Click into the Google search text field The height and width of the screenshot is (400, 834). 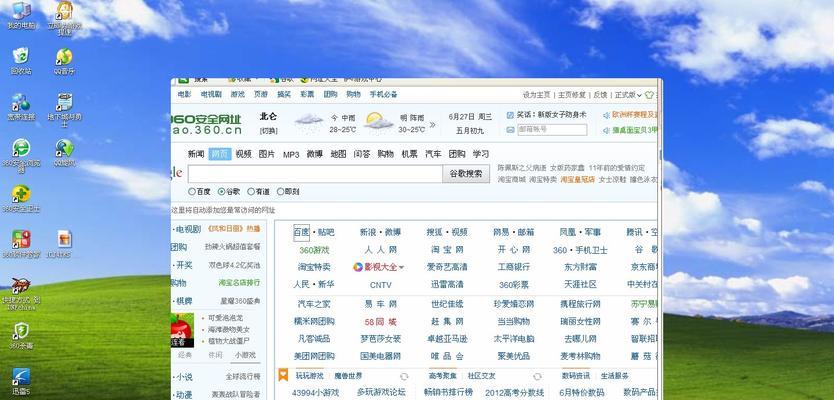(315, 174)
